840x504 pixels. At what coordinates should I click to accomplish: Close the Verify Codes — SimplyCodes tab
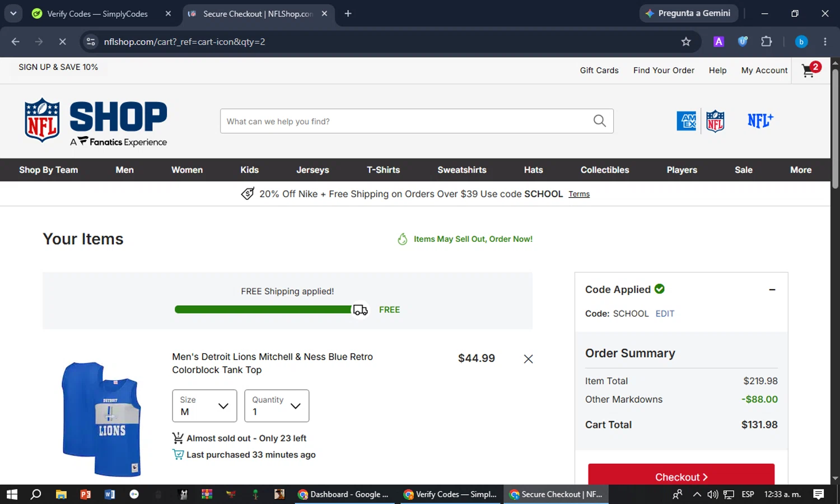pyautogui.click(x=168, y=13)
